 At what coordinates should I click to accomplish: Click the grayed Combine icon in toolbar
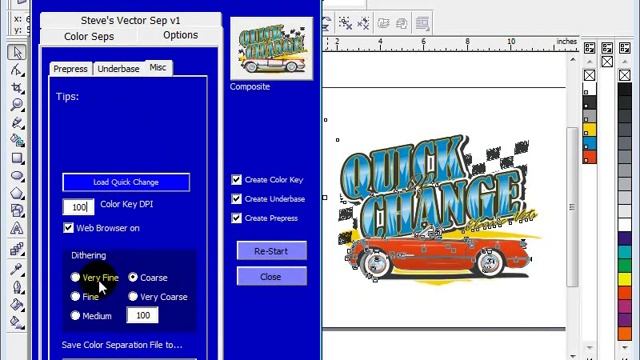tap(383, 23)
